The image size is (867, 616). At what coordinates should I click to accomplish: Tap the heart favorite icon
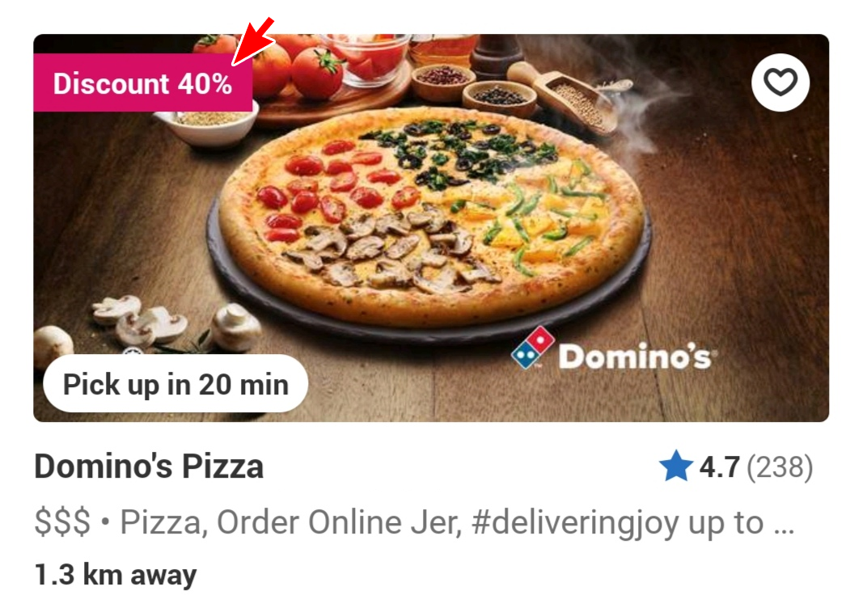click(x=780, y=82)
